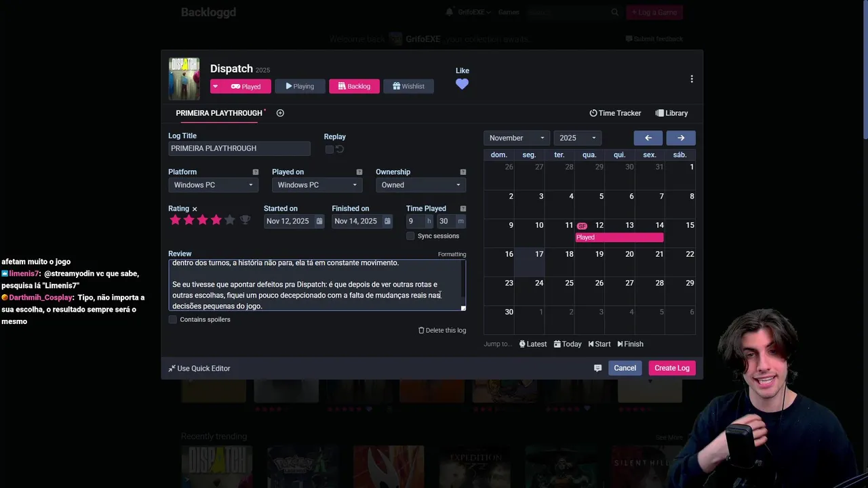Go to previous calendar month

648,138
